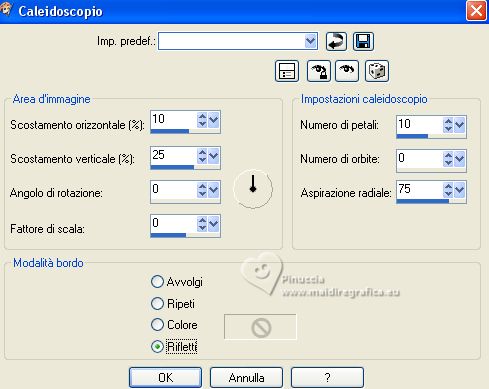This screenshot has width=489, height=389.
Task: Click the Scostamento verticale value field
Action: [x=173, y=156]
